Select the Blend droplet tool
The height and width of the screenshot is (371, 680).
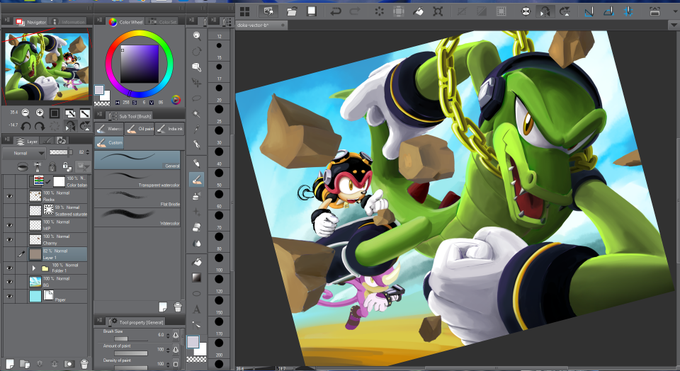(197, 243)
